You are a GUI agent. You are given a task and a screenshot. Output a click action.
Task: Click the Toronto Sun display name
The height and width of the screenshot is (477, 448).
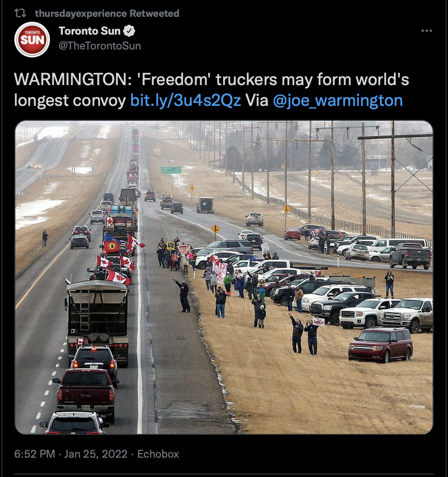coord(90,31)
